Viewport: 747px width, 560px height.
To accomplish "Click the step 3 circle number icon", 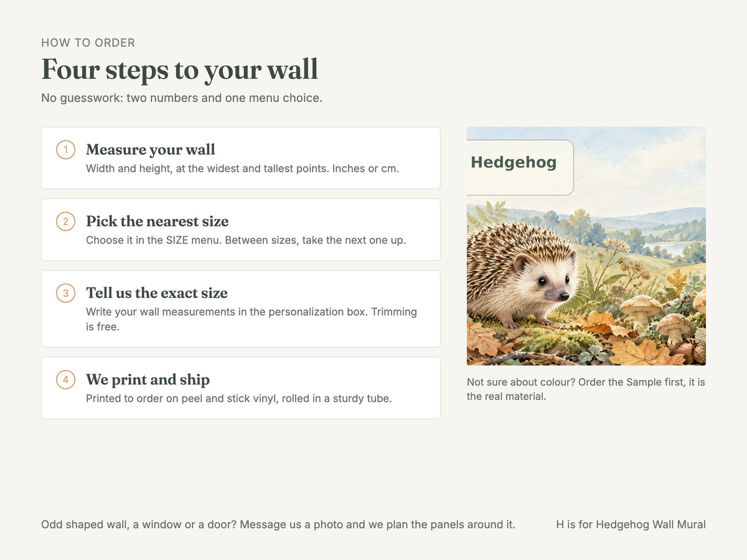I will [65, 293].
